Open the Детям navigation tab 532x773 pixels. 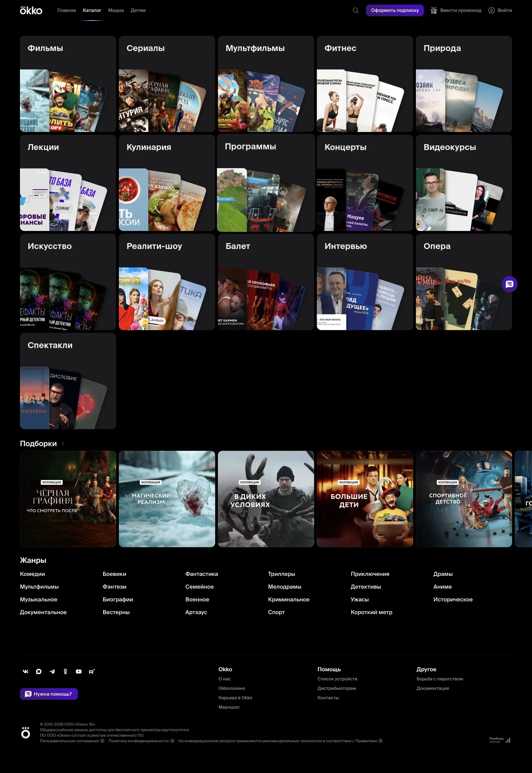tap(138, 10)
